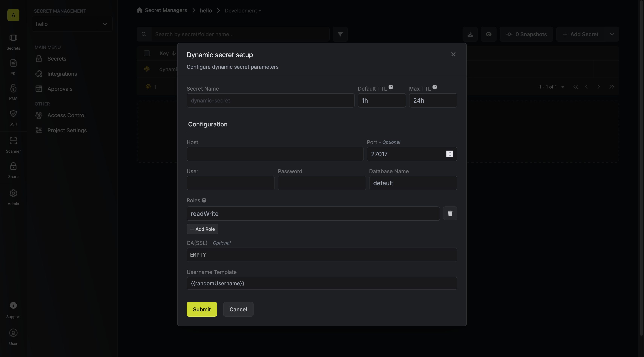Open Project Settings menu item
Screen dimensions: 644x357
(67, 130)
